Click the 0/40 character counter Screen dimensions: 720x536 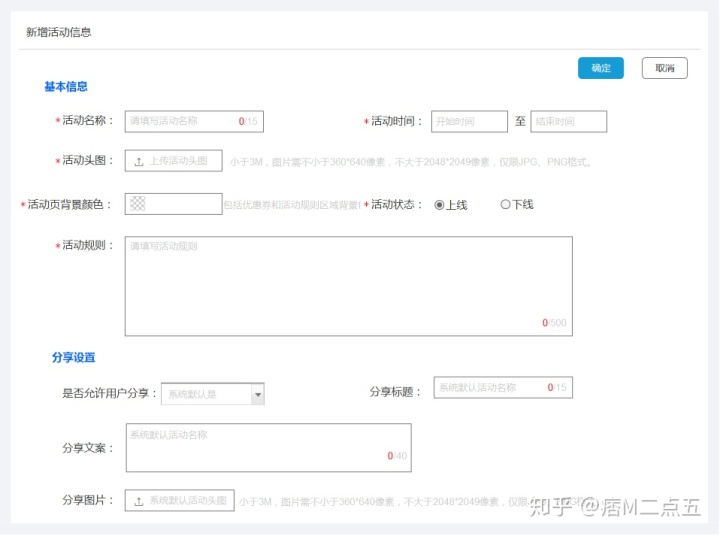(x=397, y=456)
